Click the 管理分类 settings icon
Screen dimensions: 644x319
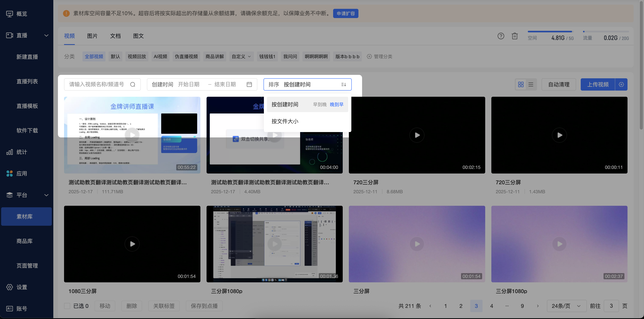click(x=369, y=57)
